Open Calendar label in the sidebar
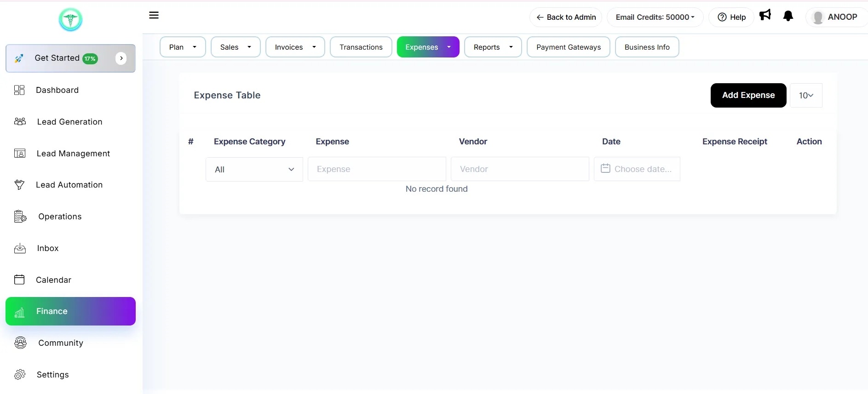Screen dimensions: 868x394 point(54,280)
